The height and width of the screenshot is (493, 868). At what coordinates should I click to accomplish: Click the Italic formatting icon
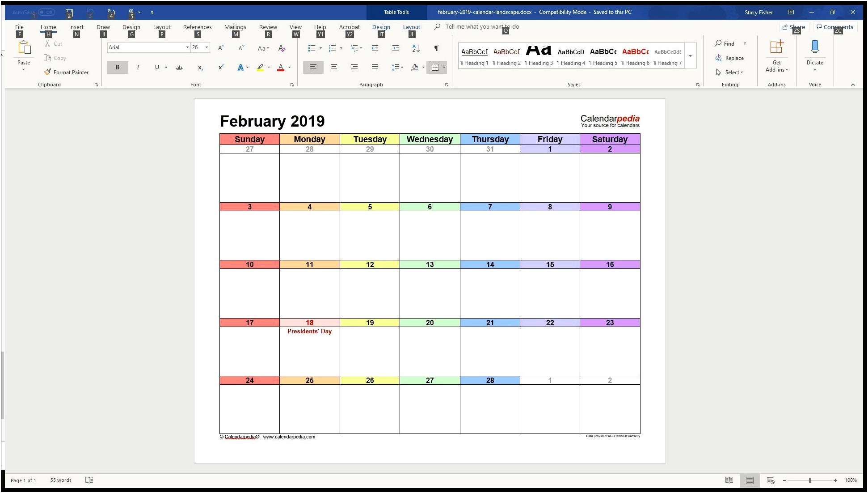(x=138, y=67)
